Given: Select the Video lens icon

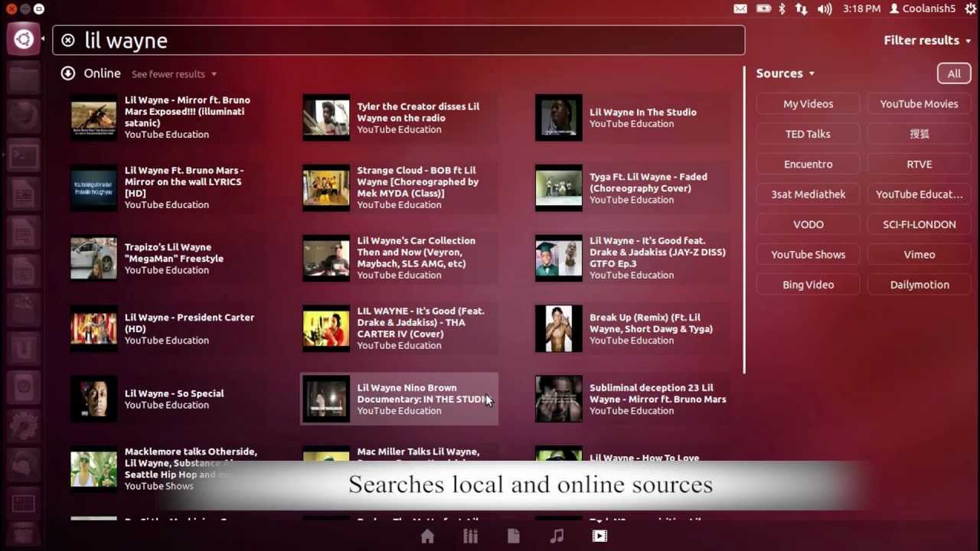Looking at the screenshot, I should pos(599,536).
